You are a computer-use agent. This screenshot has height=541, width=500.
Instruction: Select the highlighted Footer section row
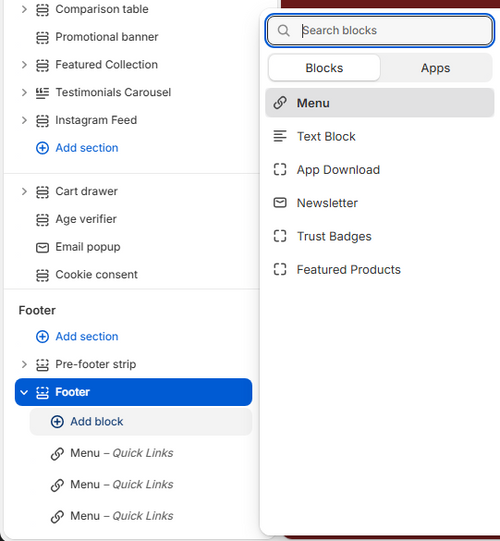click(x=134, y=392)
